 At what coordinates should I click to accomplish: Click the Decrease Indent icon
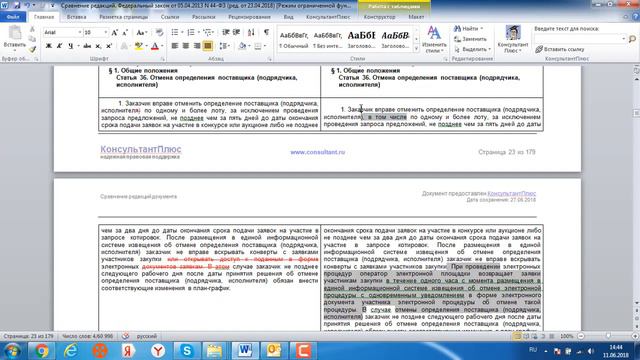pos(225,32)
